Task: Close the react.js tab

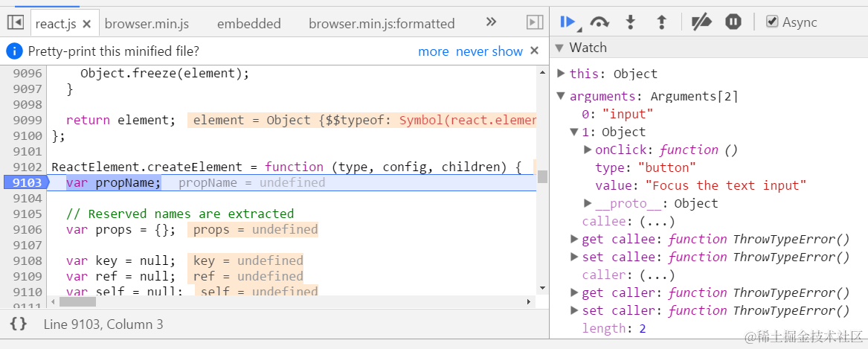Action: point(86,24)
